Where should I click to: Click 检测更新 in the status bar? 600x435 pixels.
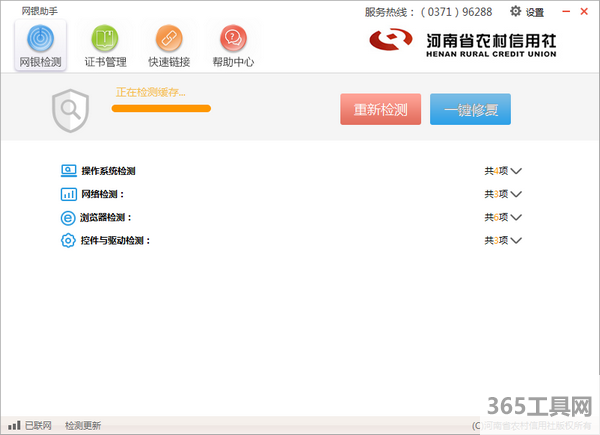pyautogui.click(x=83, y=426)
